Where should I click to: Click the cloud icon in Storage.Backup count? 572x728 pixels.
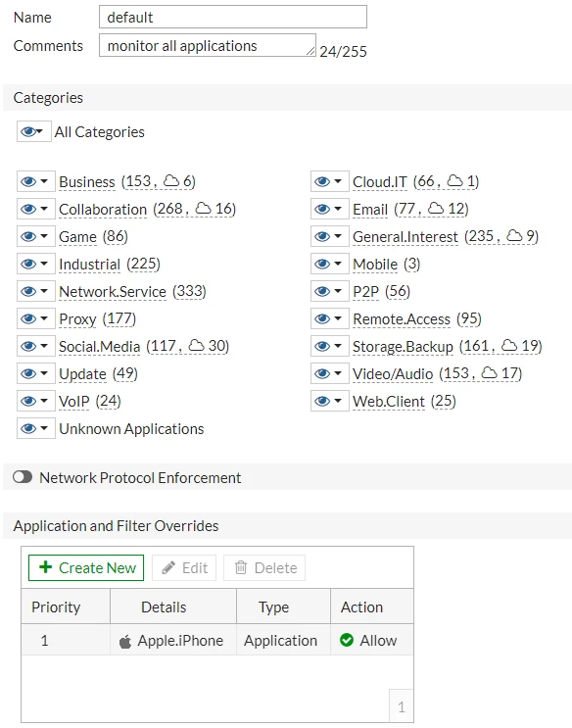point(509,345)
